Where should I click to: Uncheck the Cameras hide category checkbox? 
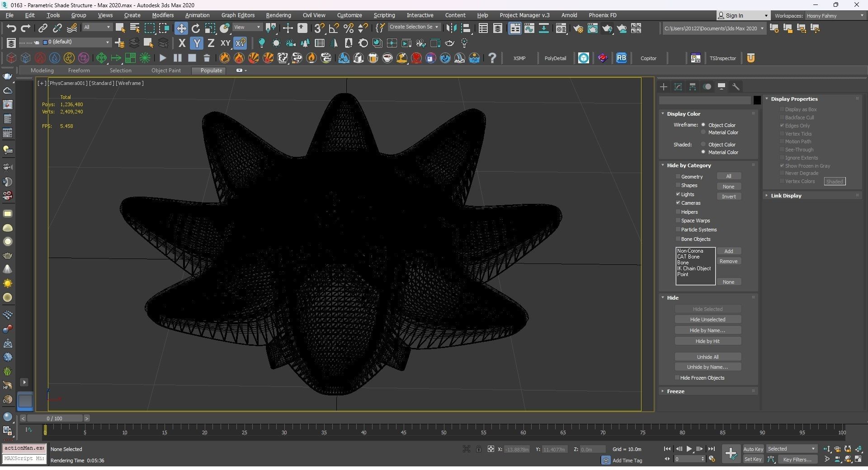point(678,202)
